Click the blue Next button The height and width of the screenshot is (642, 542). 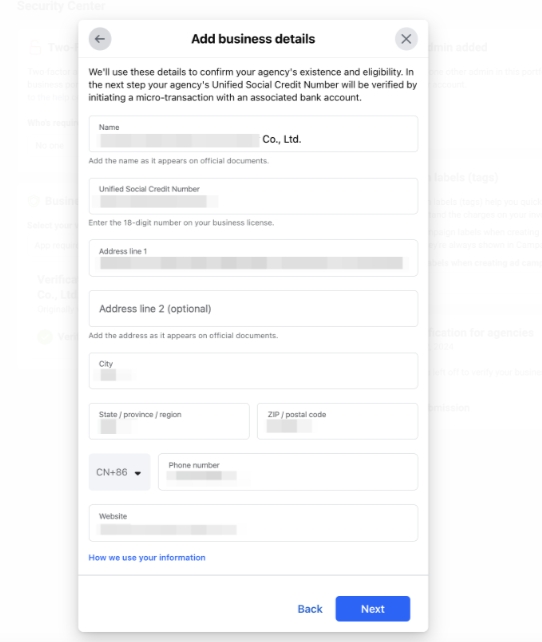(x=373, y=609)
